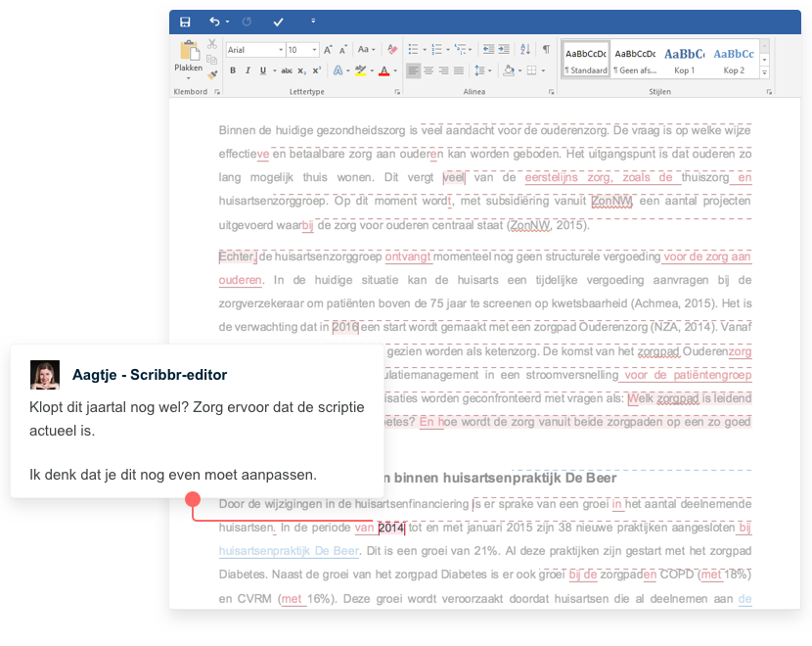This screenshot has width=812, height=646.
Task: Apply the yellow text highlight color
Action: pos(360,71)
